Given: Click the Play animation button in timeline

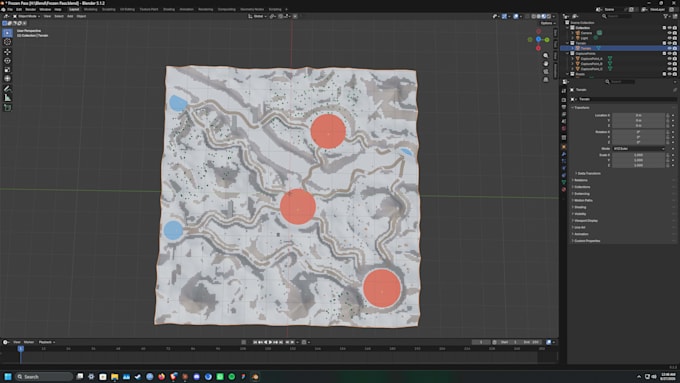Looking at the screenshot, I should coord(271,342).
